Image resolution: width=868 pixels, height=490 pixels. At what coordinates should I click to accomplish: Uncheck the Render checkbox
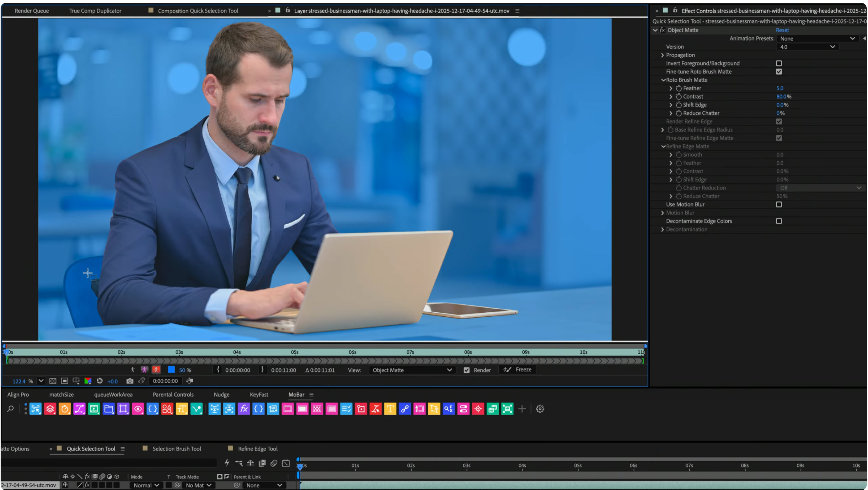[466, 370]
